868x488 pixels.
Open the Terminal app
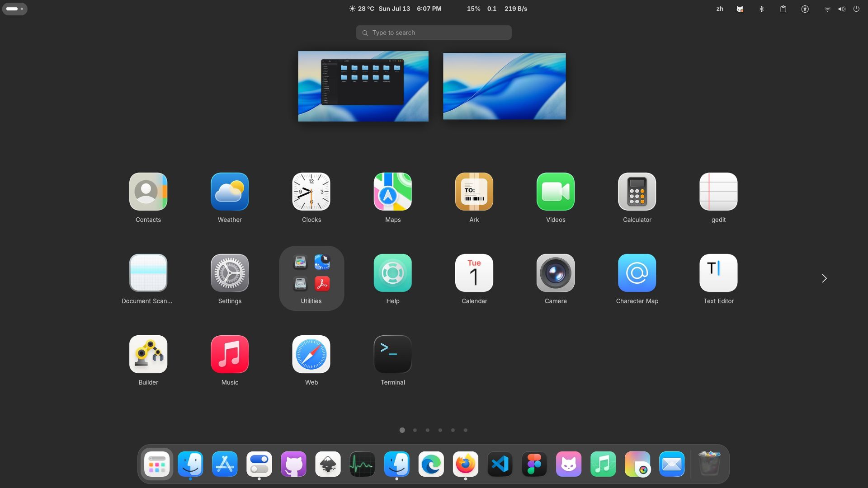392,354
